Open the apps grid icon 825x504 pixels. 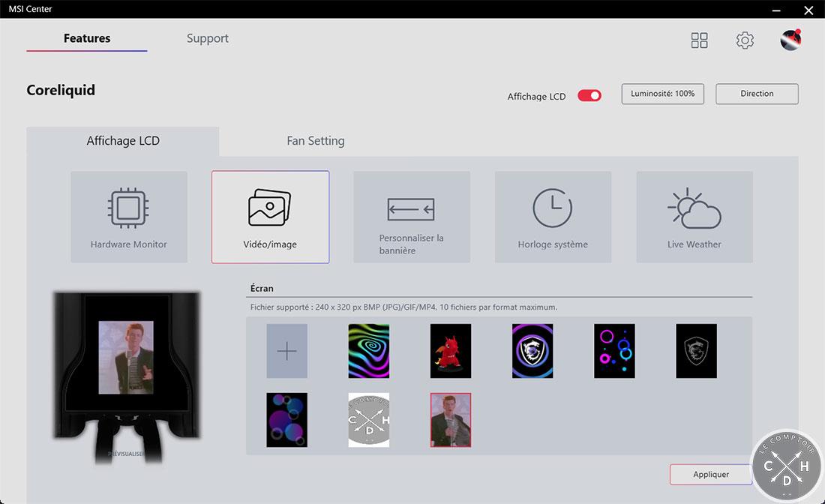coord(699,40)
